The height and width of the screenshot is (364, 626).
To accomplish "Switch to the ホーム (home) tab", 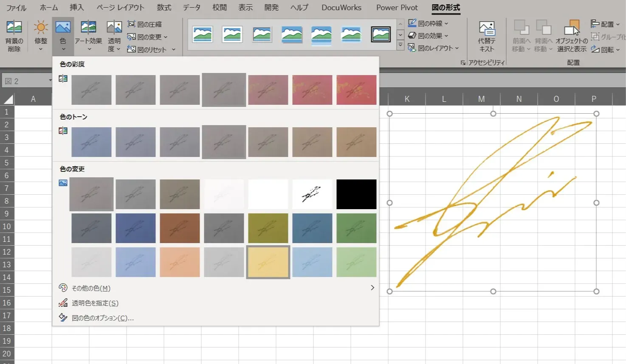I will point(49,8).
